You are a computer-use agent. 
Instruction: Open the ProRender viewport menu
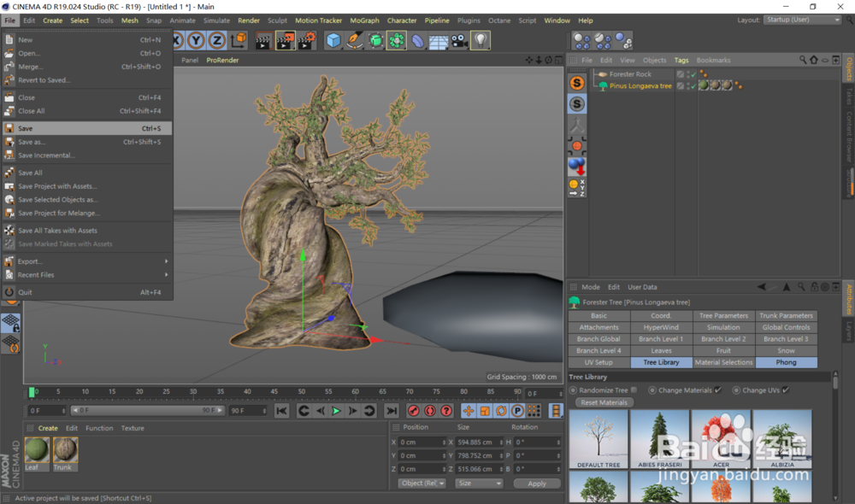222,60
